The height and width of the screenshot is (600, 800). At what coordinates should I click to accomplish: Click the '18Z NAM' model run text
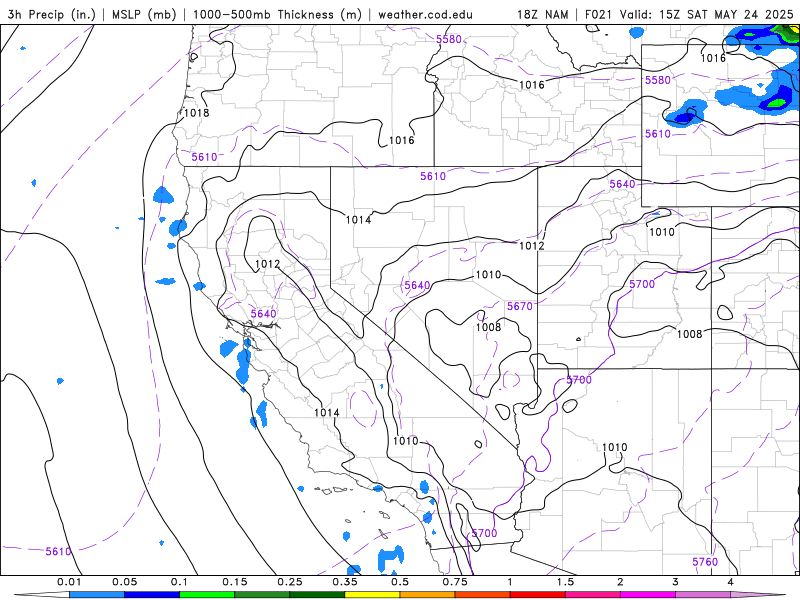pos(543,15)
